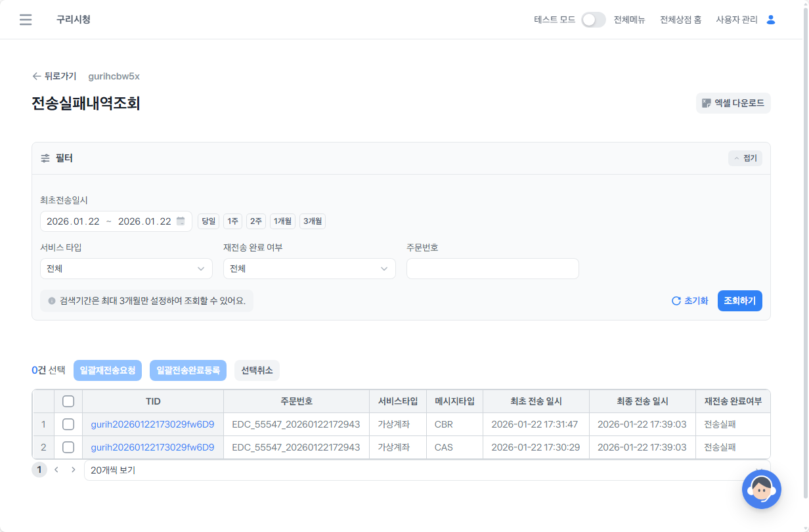Viewport: 809px width, 532px height.
Task: Check the row 1 CBR checkbox
Action: tap(68, 424)
